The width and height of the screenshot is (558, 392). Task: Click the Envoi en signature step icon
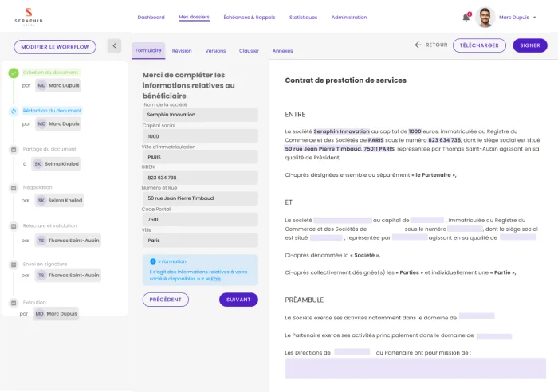(x=14, y=265)
